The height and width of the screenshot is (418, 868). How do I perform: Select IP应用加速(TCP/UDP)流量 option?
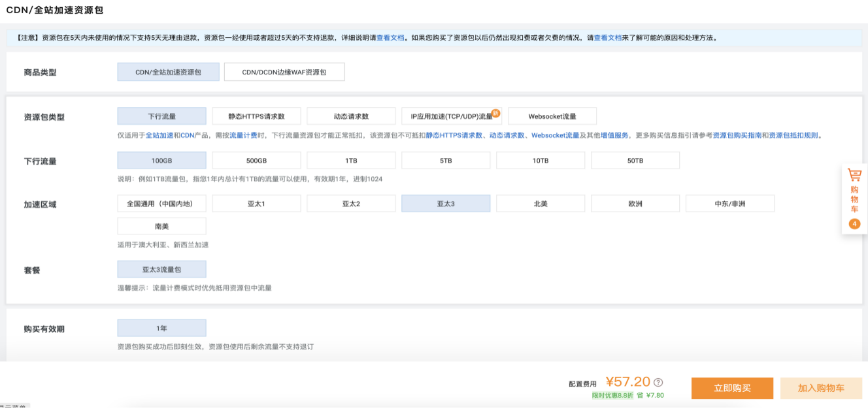(451, 116)
